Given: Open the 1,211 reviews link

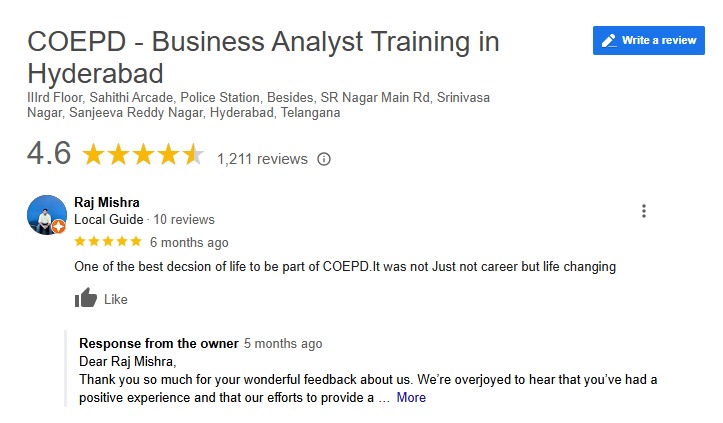Looking at the screenshot, I should pos(262,158).
